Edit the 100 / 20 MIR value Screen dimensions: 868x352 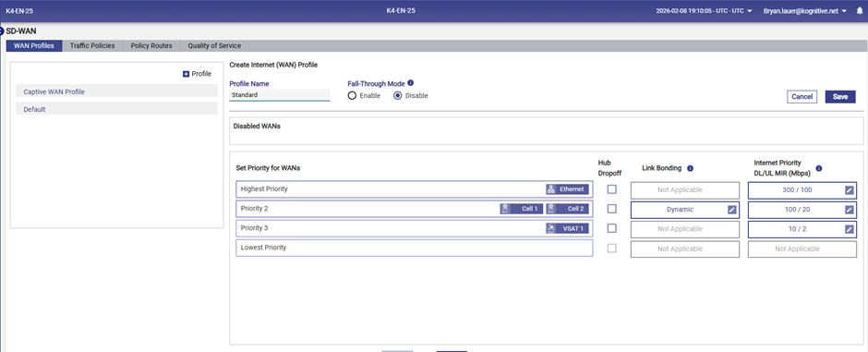pos(850,210)
